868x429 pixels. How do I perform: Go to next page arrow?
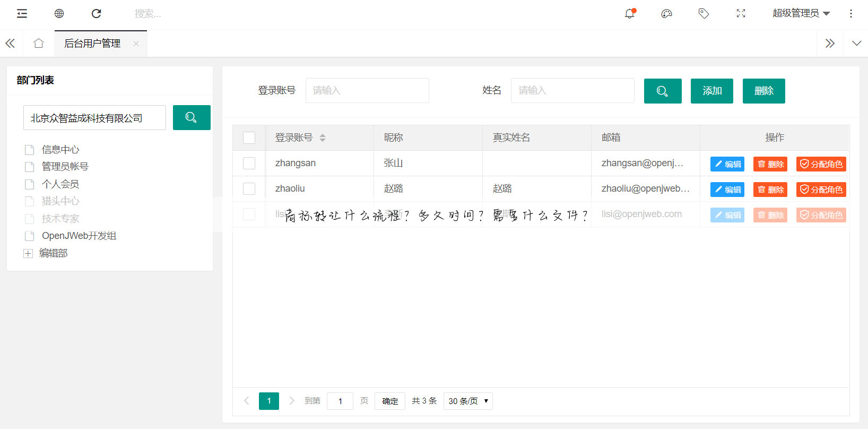coord(291,401)
